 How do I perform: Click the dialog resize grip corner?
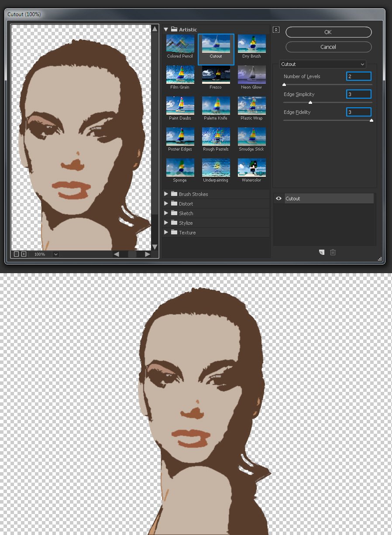click(380, 259)
